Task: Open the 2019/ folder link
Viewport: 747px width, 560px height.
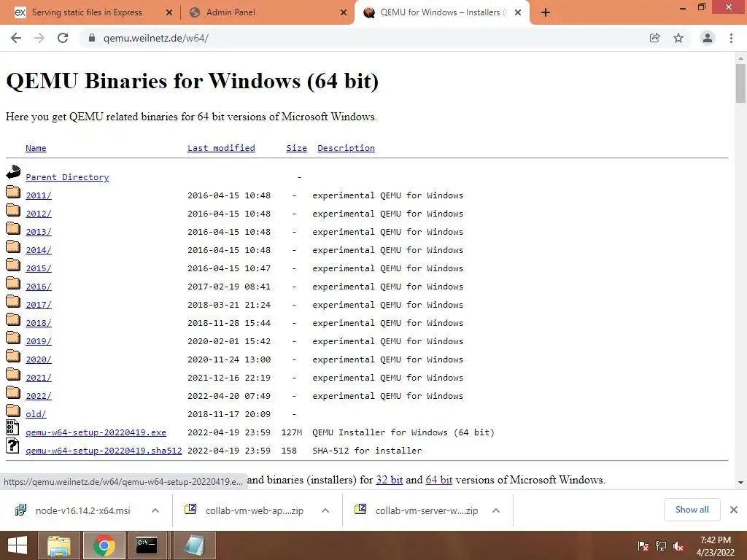Action: click(39, 341)
